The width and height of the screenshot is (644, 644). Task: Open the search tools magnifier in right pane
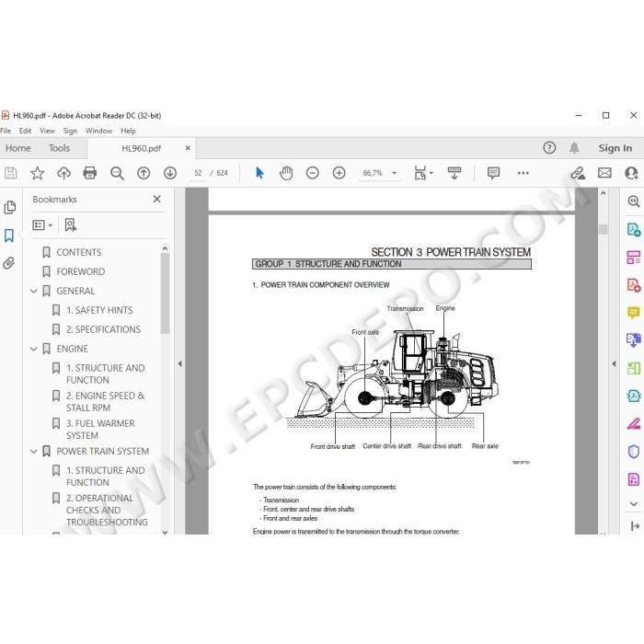pyautogui.click(x=633, y=201)
